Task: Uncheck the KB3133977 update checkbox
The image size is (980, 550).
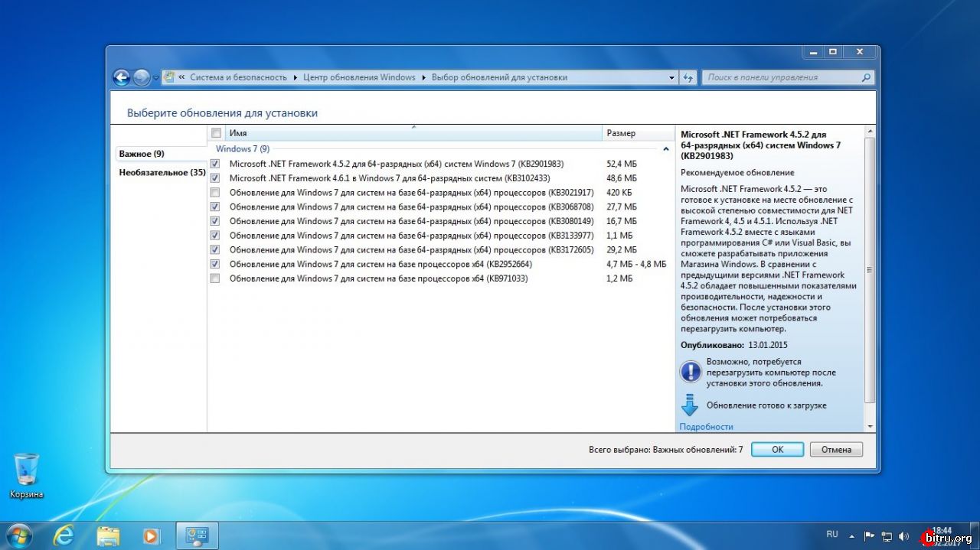Action: coord(215,235)
